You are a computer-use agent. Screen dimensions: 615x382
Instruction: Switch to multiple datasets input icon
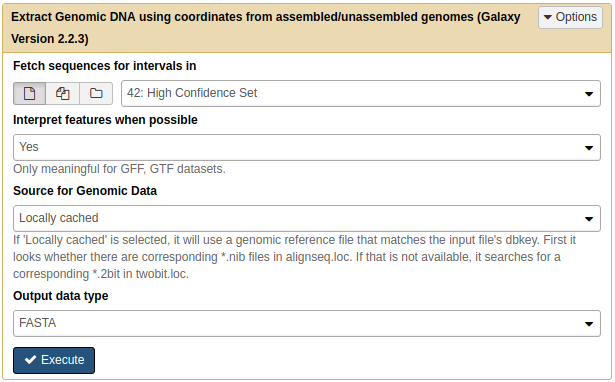coord(63,93)
